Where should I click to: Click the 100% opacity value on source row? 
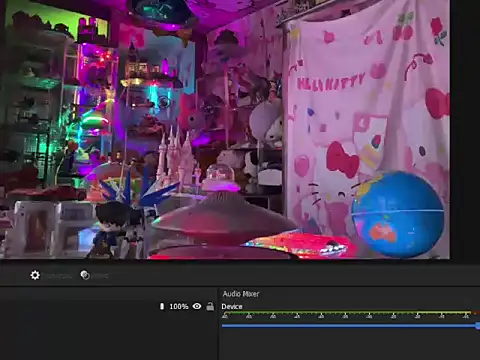coord(179,306)
